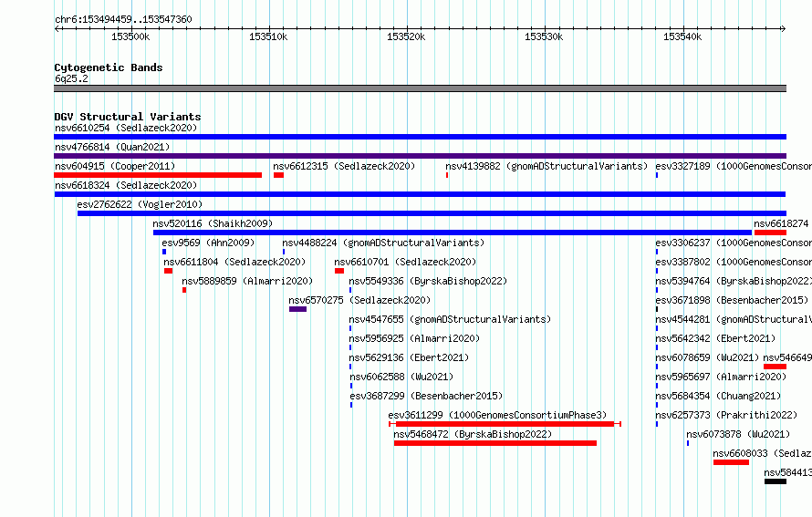Select esv3387802 variant label
This screenshot has height=517, width=812.
tap(734, 262)
